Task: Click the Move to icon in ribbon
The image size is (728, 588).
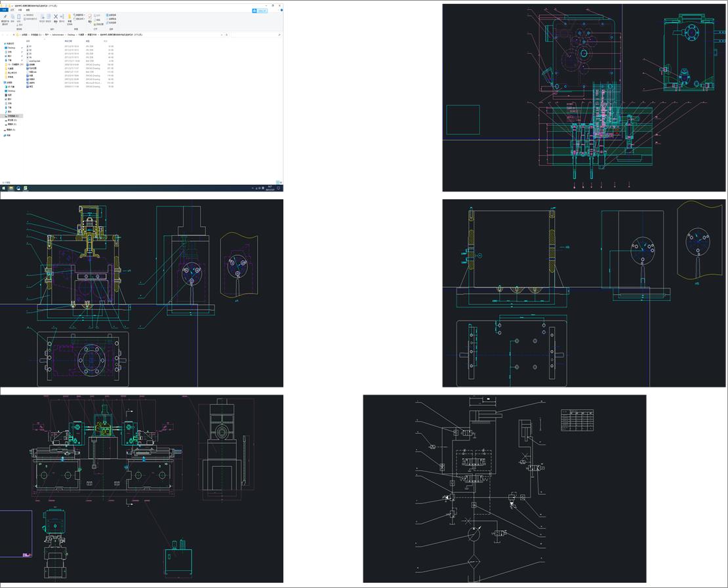Action: tap(42, 17)
